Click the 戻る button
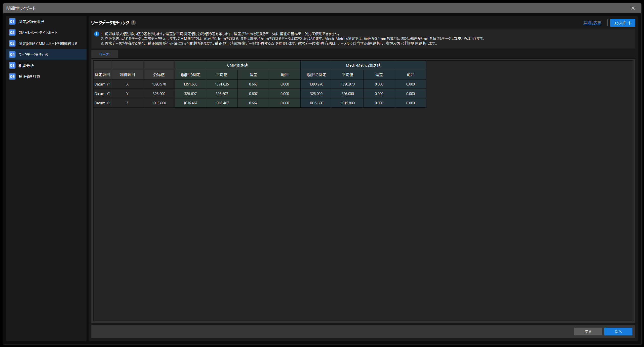The width and height of the screenshot is (644, 347). [x=588, y=331]
